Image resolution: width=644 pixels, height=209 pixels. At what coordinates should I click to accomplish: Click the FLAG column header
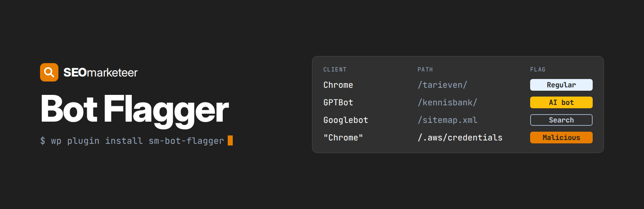pos(538,69)
